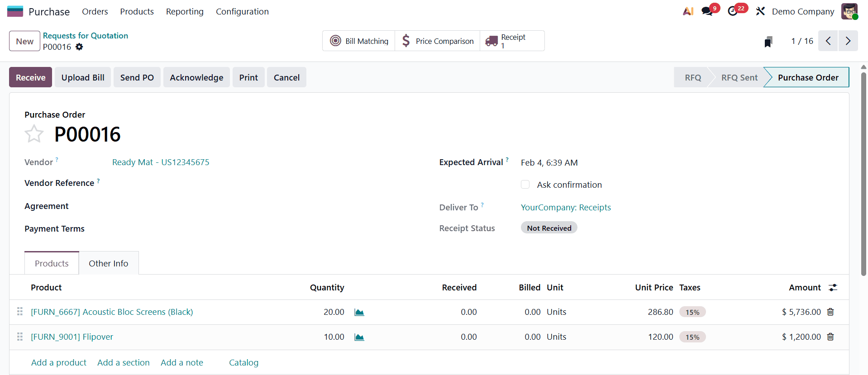The image size is (868, 375).
Task: Grab the drag handle of Acoustic Bloc Screens row
Action: coord(20,311)
